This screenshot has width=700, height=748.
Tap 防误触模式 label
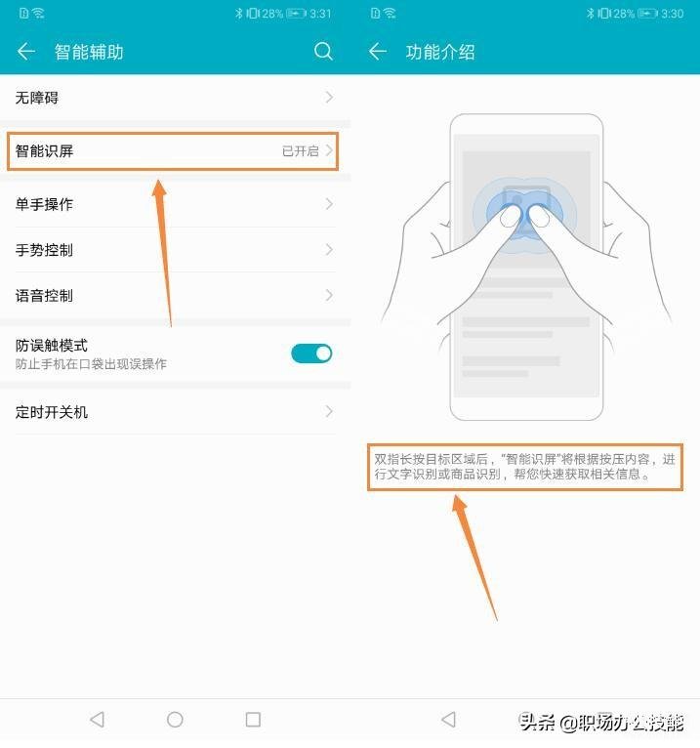(52, 345)
